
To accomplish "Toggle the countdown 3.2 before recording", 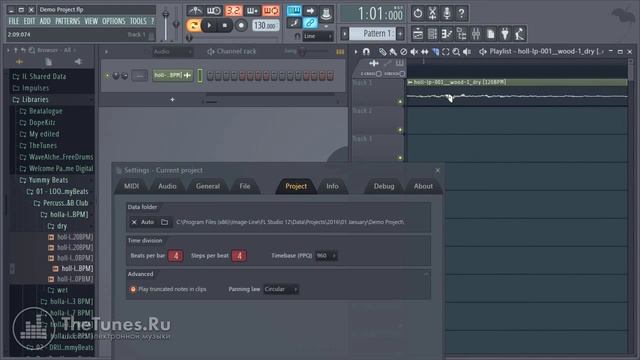I will (x=233, y=11).
